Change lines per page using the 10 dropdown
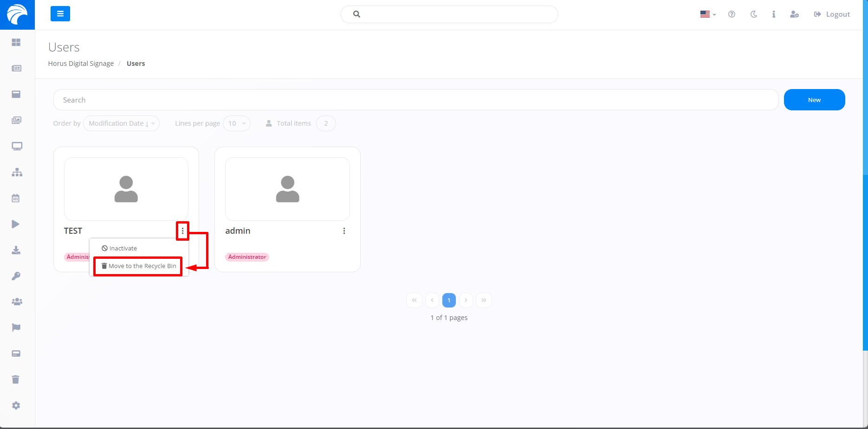 (x=236, y=123)
